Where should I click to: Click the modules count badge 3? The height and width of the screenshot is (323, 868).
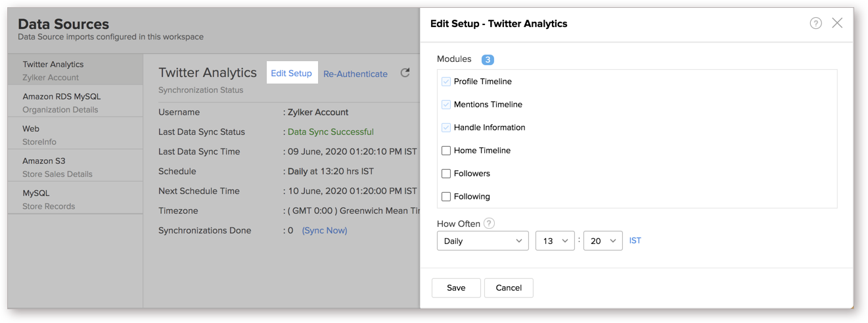click(488, 59)
